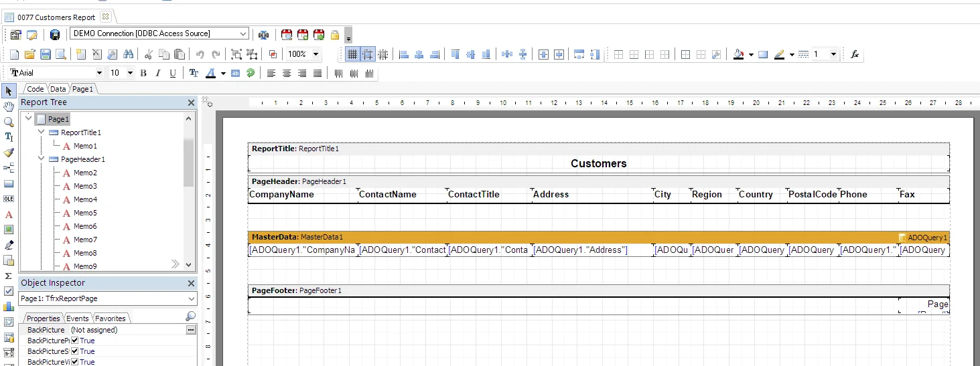The image size is (980, 366).
Task: Open the DEMO Connection dropdown
Action: (x=243, y=33)
